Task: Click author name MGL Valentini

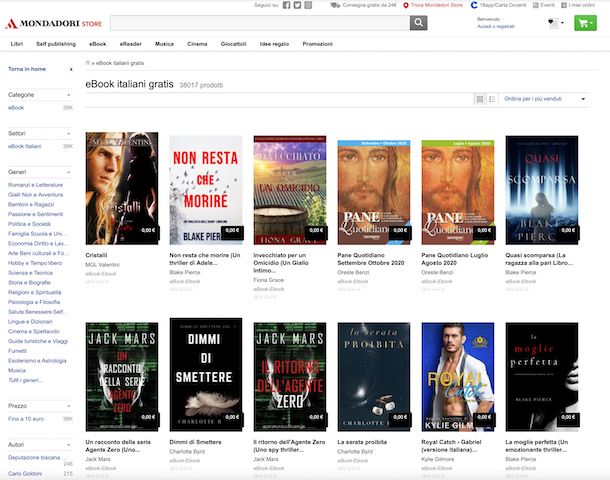Action: click(102, 265)
